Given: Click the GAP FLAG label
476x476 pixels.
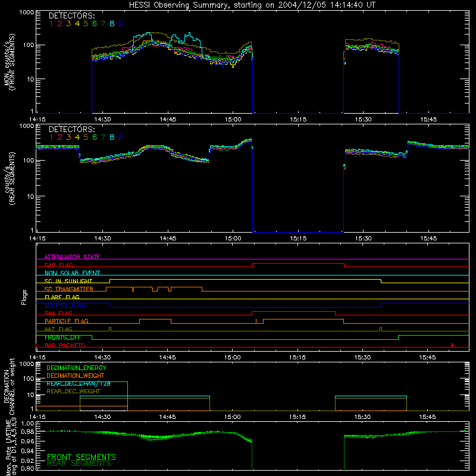Looking at the screenshot, I should [58, 265].
